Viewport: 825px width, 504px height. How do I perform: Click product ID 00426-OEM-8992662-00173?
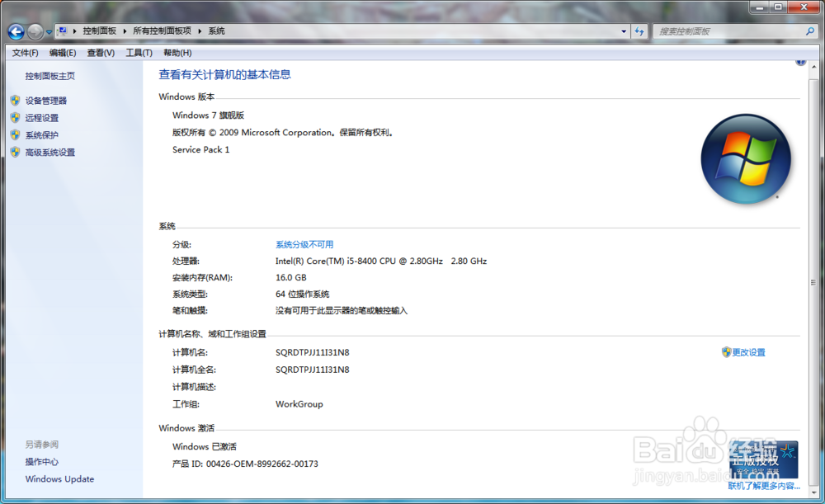tap(262, 464)
